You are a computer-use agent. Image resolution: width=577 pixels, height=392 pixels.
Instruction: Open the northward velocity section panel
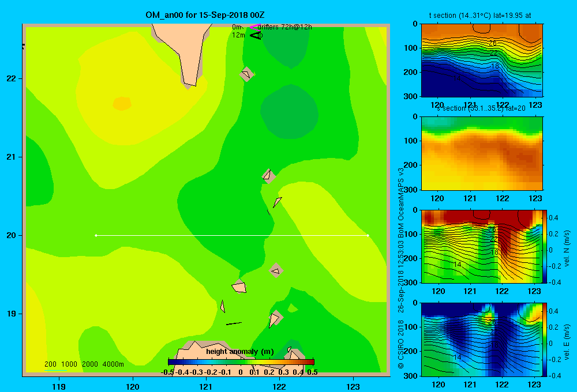482,246
